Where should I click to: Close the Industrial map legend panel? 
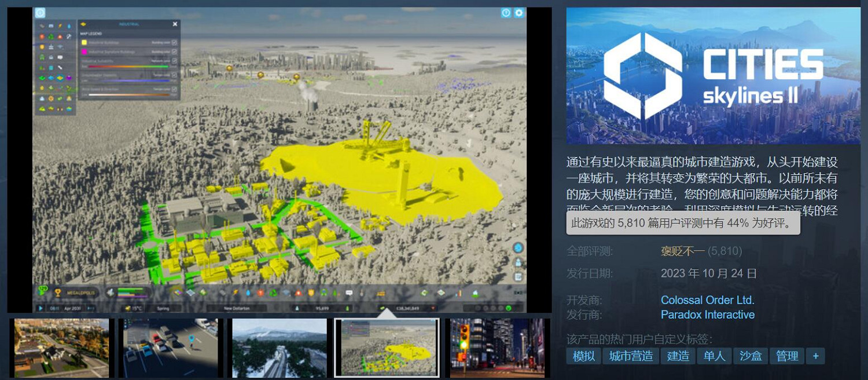point(175,24)
